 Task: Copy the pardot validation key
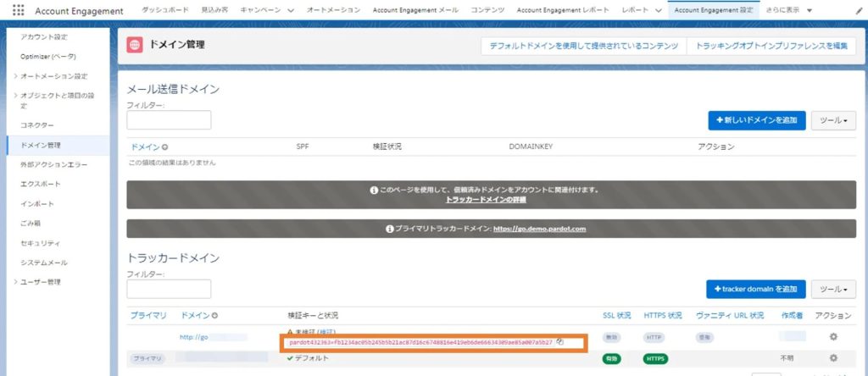(x=559, y=342)
